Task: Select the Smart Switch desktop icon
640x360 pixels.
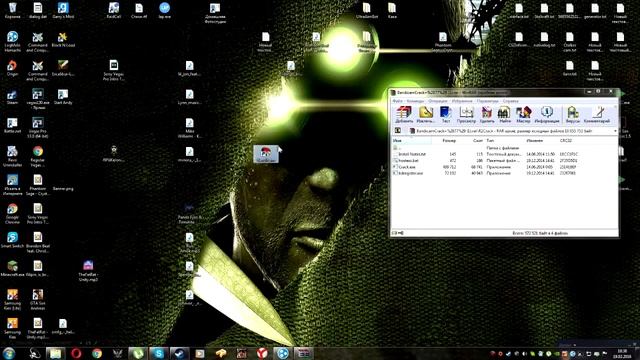Action: [12, 240]
